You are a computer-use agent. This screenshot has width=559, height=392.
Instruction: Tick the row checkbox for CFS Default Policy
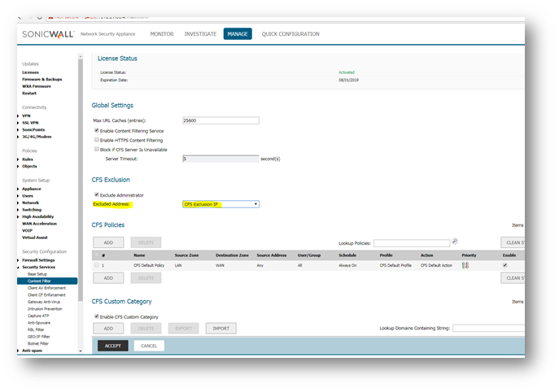97,265
